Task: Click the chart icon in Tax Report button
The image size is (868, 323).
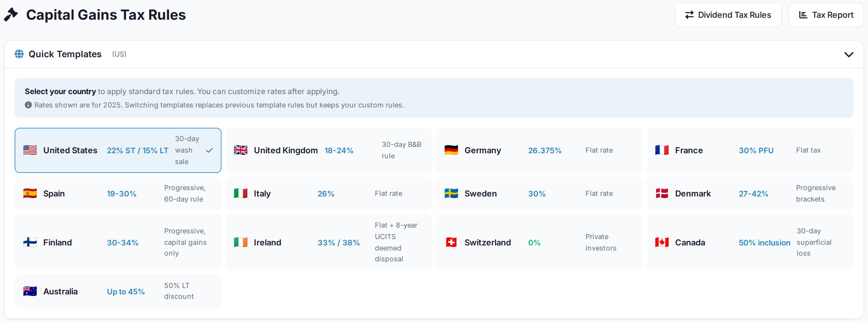Action: [x=803, y=15]
